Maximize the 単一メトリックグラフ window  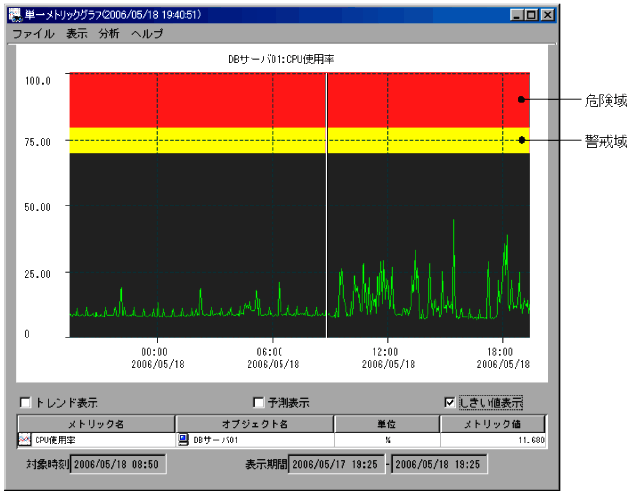tap(531, 15)
